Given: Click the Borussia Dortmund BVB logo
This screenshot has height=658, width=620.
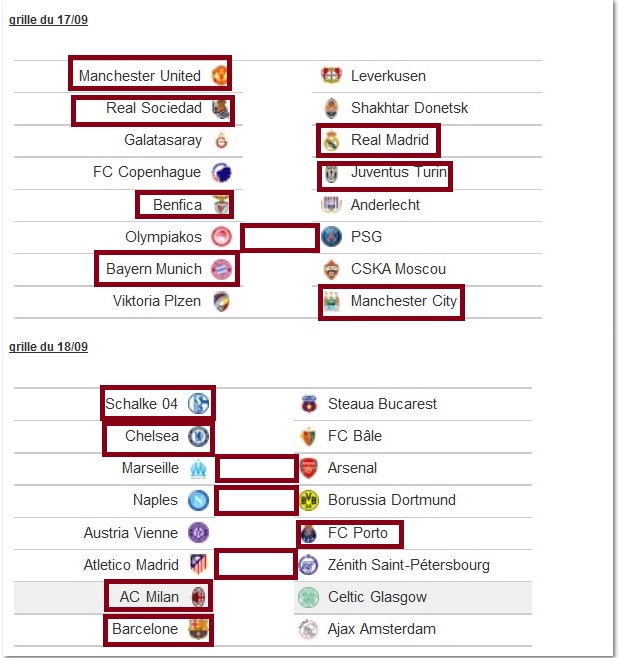Looking at the screenshot, I should [x=309, y=500].
